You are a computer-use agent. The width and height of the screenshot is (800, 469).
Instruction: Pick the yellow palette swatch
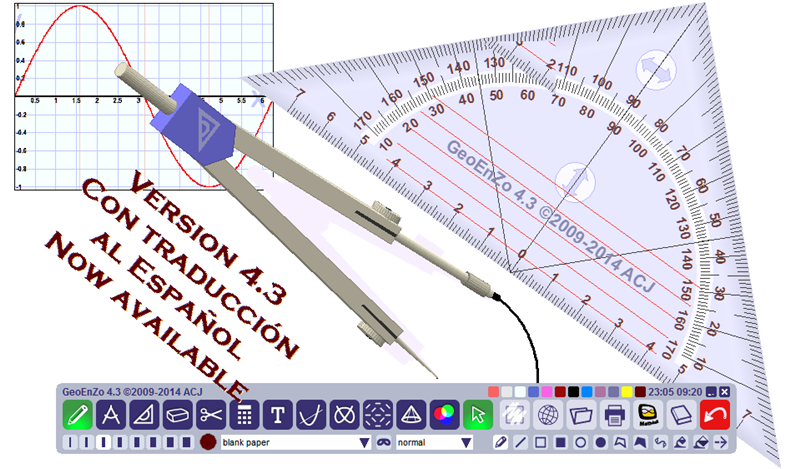pos(627,392)
